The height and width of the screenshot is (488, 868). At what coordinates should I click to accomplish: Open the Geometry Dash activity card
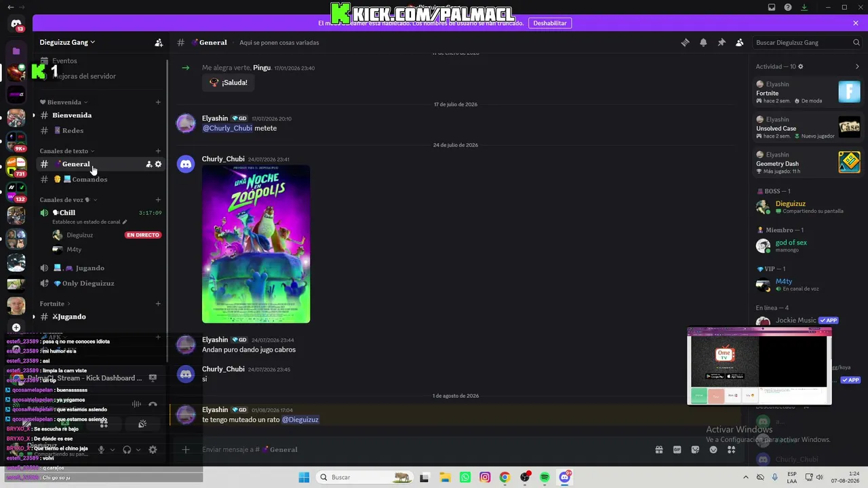tap(808, 163)
